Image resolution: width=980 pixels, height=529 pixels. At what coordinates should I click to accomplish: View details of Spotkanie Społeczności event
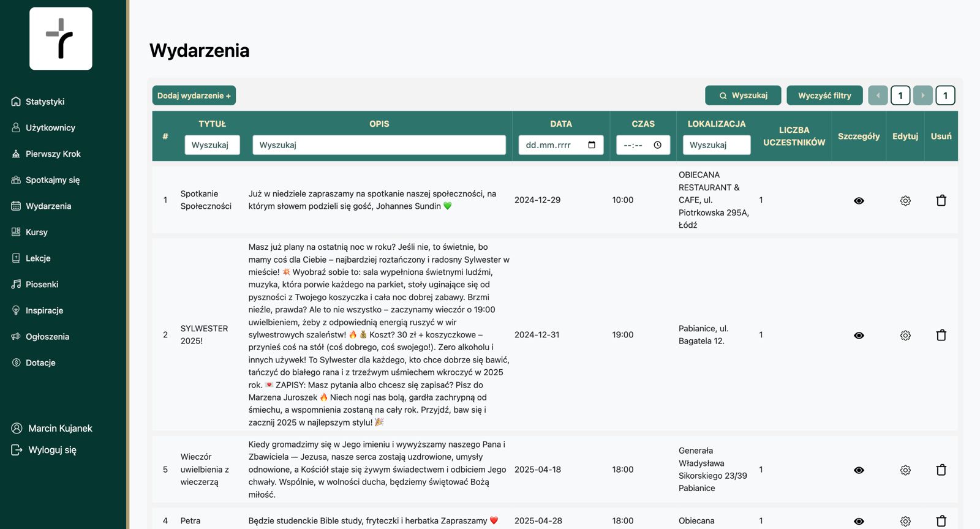coord(859,200)
